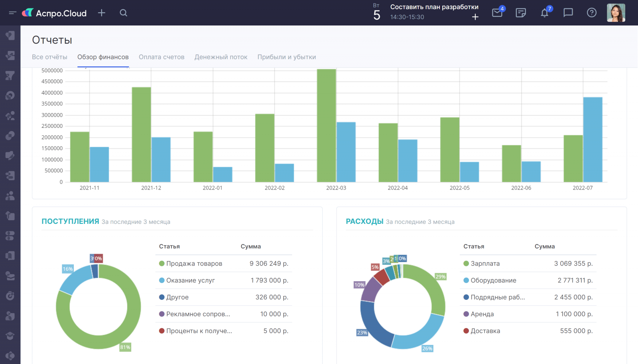Click the Составить план разработки event
The width and height of the screenshot is (638, 364).
tap(434, 7)
